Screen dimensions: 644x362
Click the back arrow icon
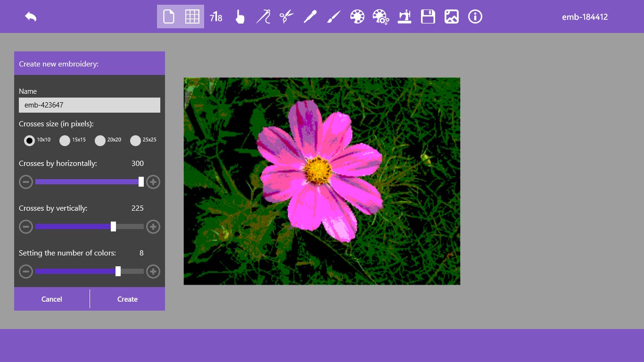click(x=31, y=17)
